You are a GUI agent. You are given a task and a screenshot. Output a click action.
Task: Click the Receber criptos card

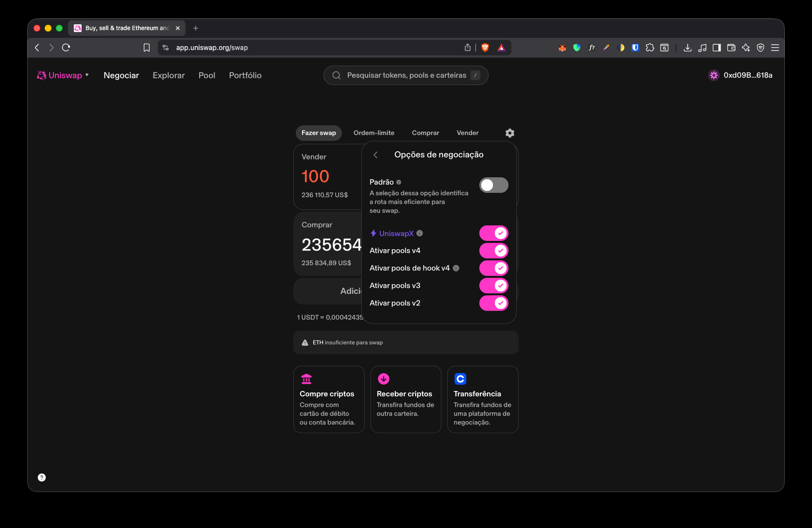pyautogui.click(x=406, y=399)
